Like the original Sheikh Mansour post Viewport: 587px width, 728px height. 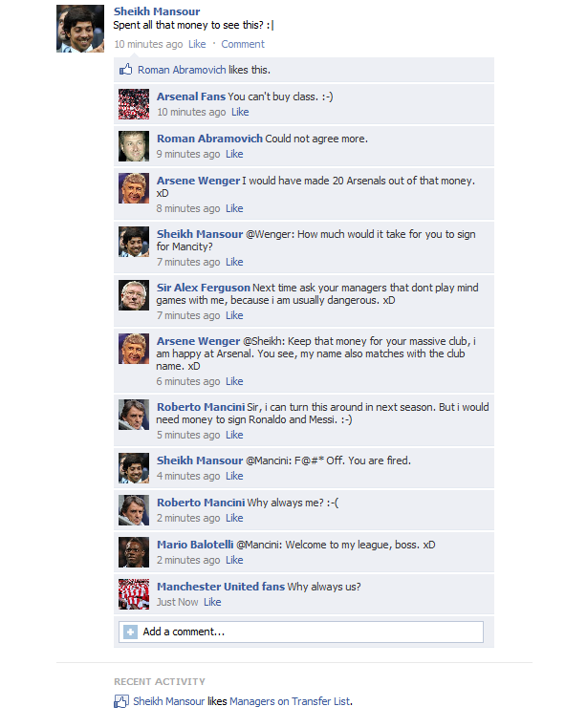(197, 44)
